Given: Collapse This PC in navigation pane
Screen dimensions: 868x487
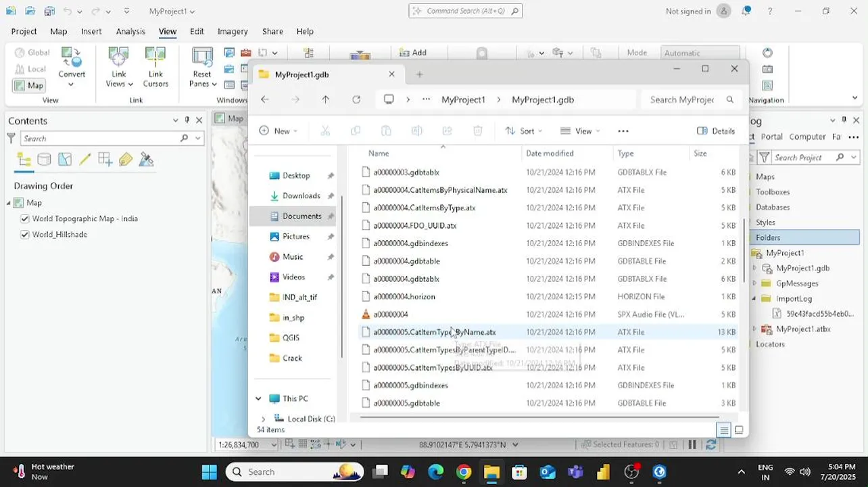Looking at the screenshot, I should click(258, 398).
